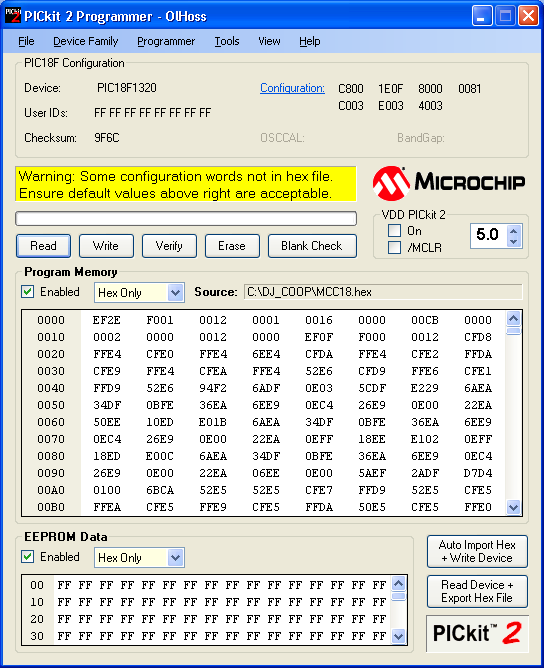This screenshot has height=668, width=544.
Task: Increase VDD voltage with the up arrow
Action: point(513,231)
